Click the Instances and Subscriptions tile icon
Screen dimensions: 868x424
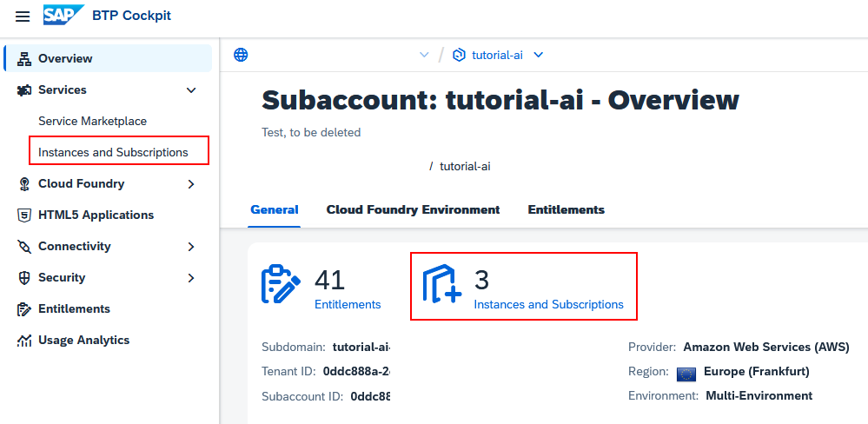(441, 284)
